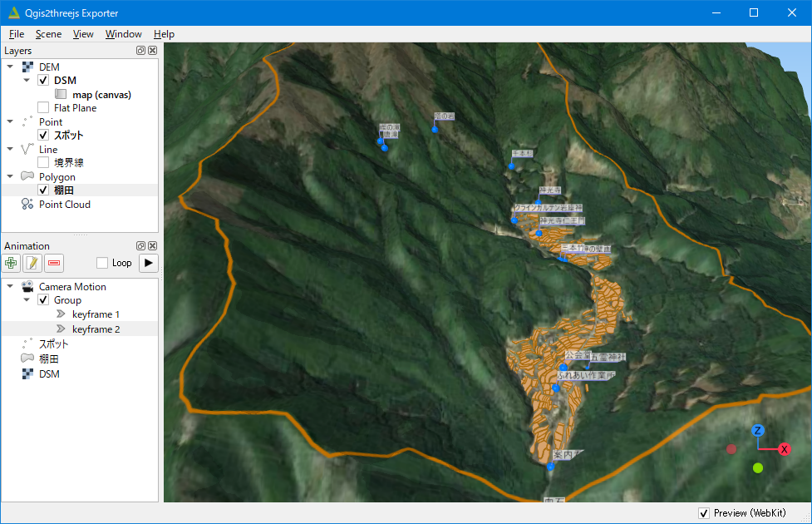Toggle Preview (WebKit) checkbox

[x=704, y=513]
